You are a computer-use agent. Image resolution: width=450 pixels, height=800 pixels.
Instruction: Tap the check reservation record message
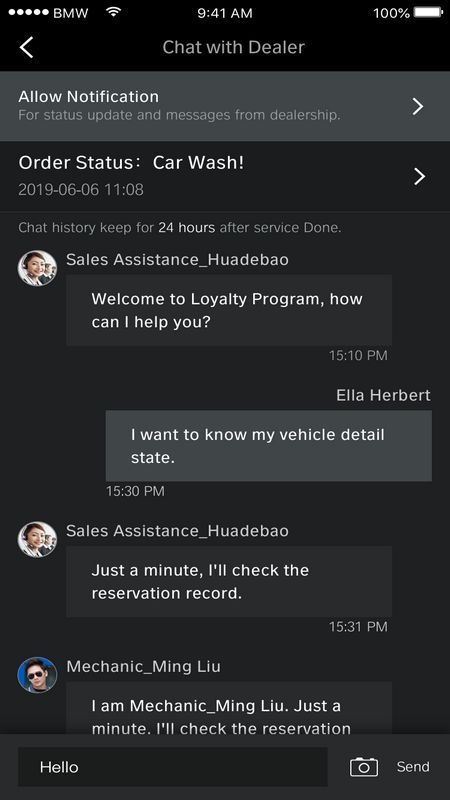(x=229, y=582)
